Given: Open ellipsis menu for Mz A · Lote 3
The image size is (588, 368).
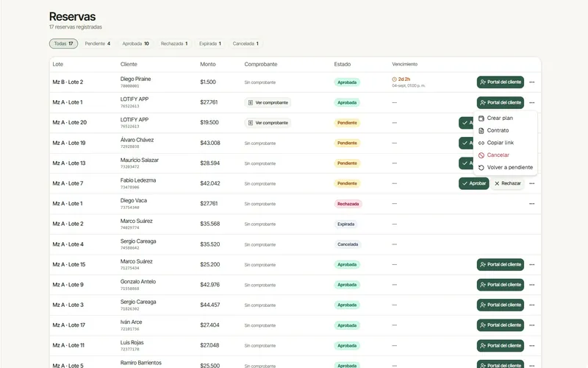Looking at the screenshot, I should (x=531, y=305).
